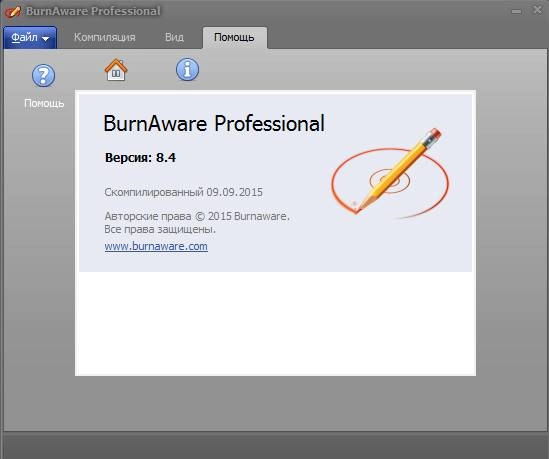
Task: Switch to the Вид tab
Action: click(x=174, y=37)
